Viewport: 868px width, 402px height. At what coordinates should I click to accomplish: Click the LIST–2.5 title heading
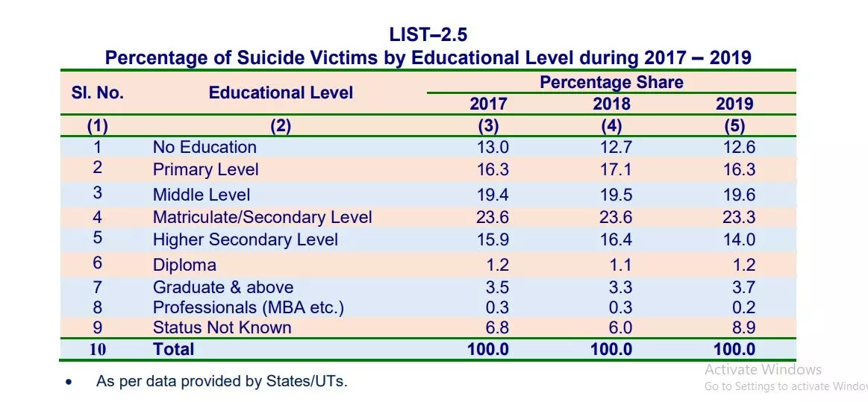point(428,34)
